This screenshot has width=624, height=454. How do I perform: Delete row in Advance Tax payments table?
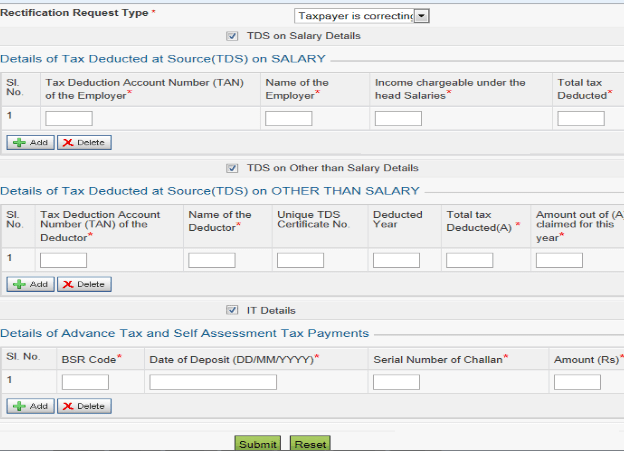[x=84, y=407]
